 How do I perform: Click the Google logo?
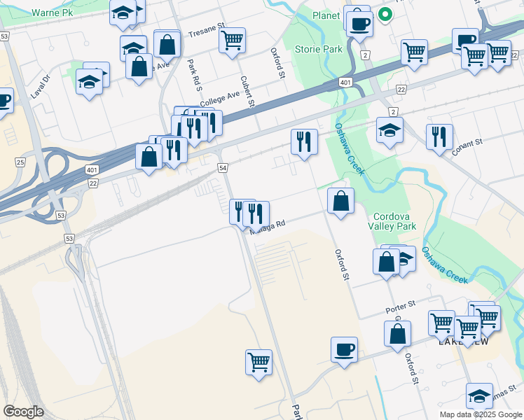(x=23, y=412)
